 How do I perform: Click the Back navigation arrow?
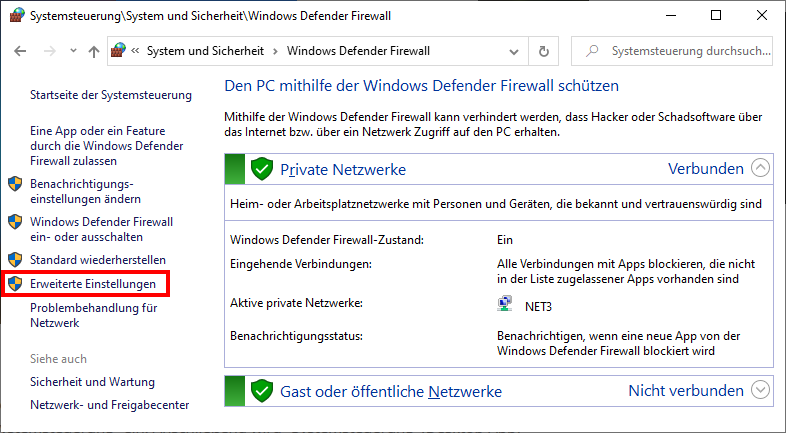click(x=20, y=51)
